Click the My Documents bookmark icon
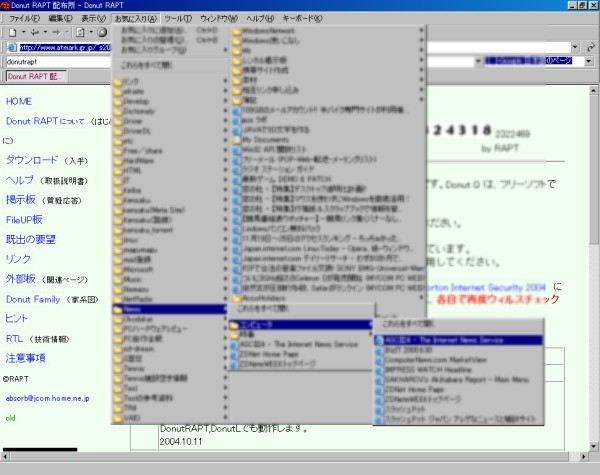This screenshot has height=475, width=600. [x=236, y=140]
